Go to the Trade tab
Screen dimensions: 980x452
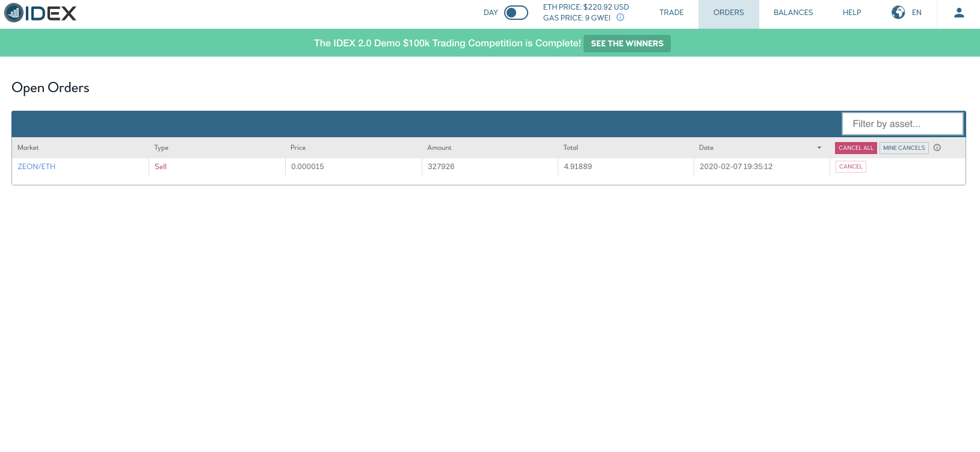(671, 13)
